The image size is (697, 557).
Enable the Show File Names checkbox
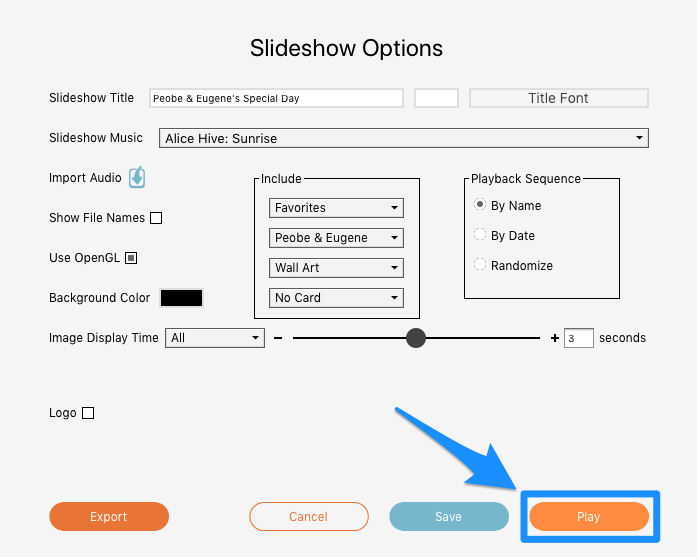tap(156, 218)
